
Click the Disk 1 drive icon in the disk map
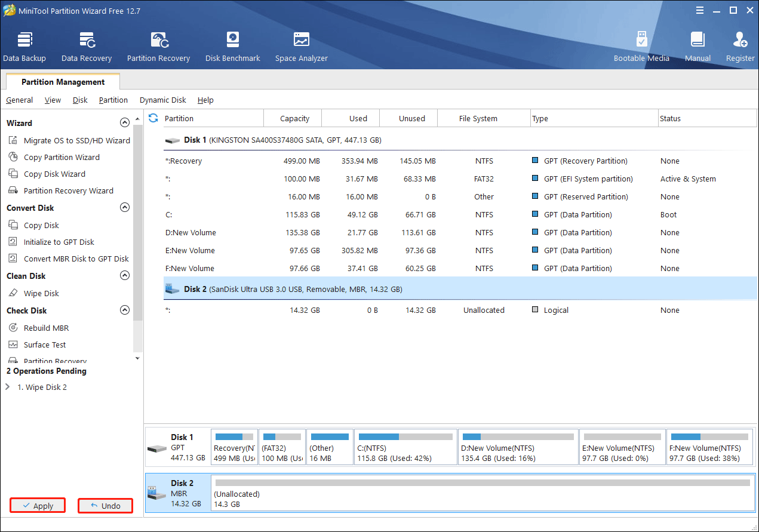(157, 448)
